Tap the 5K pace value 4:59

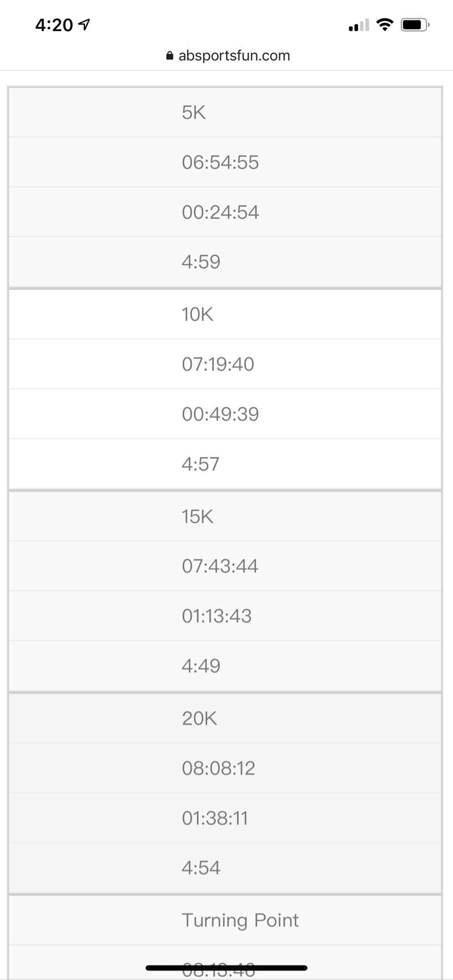[201, 262]
